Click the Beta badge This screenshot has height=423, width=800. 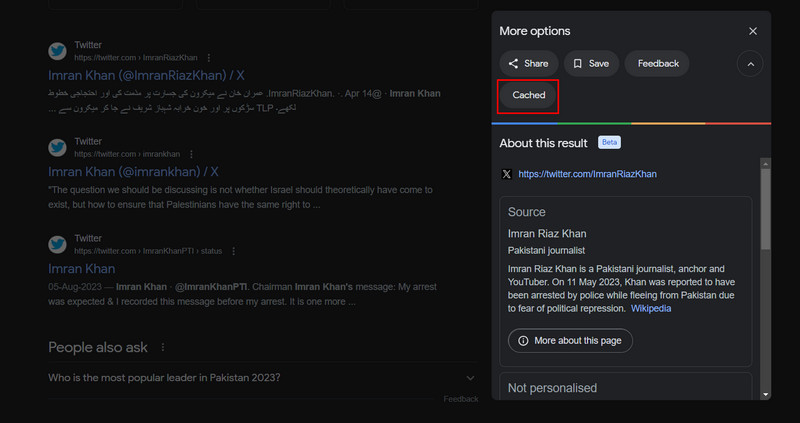coord(609,142)
